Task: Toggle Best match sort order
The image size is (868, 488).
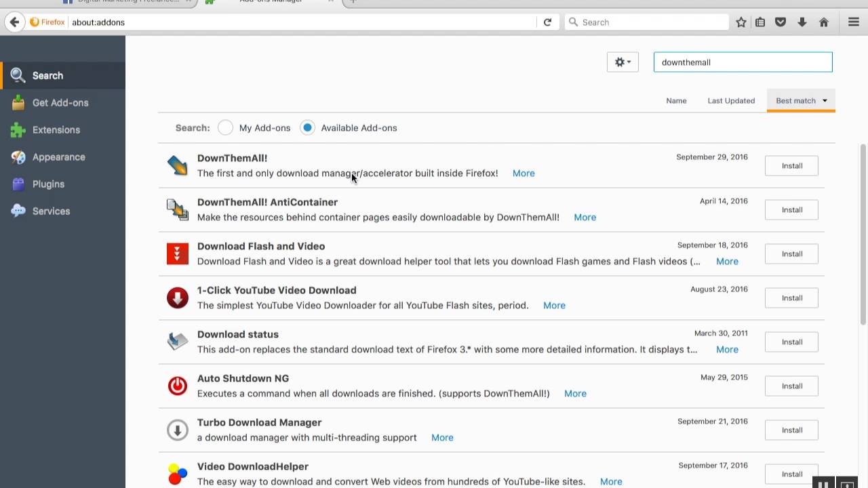Action: pyautogui.click(x=801, y=100)
